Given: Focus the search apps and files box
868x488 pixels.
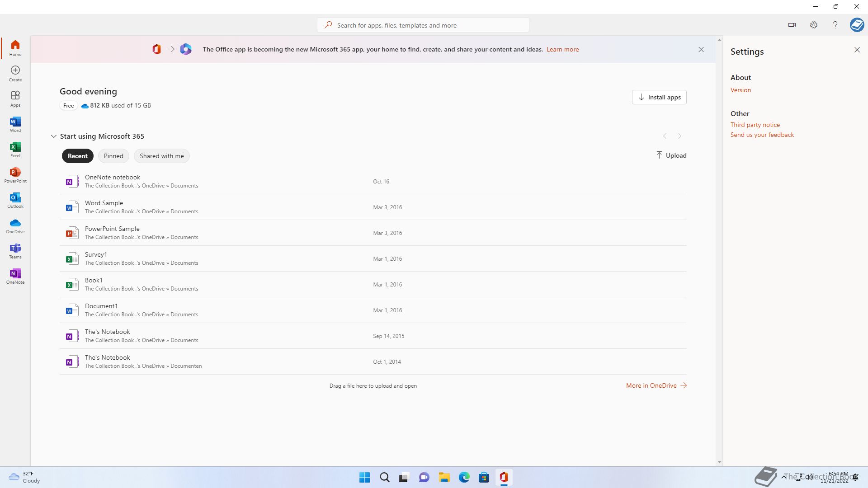Looking at the screenshot, I should (x=423, y=25).
